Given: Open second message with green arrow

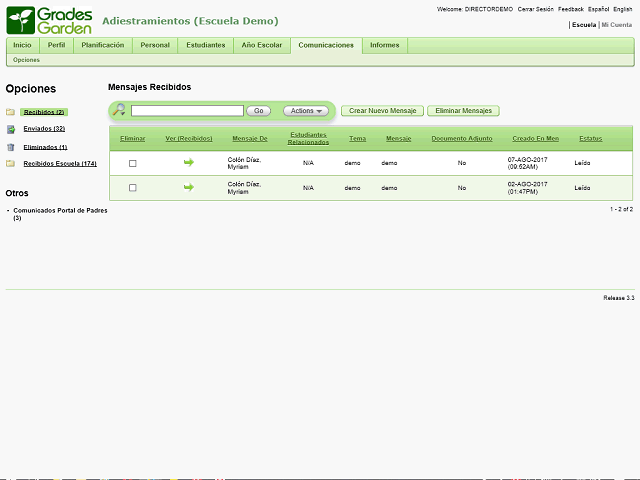Looking at the screenshot, I should pos(188,187).
